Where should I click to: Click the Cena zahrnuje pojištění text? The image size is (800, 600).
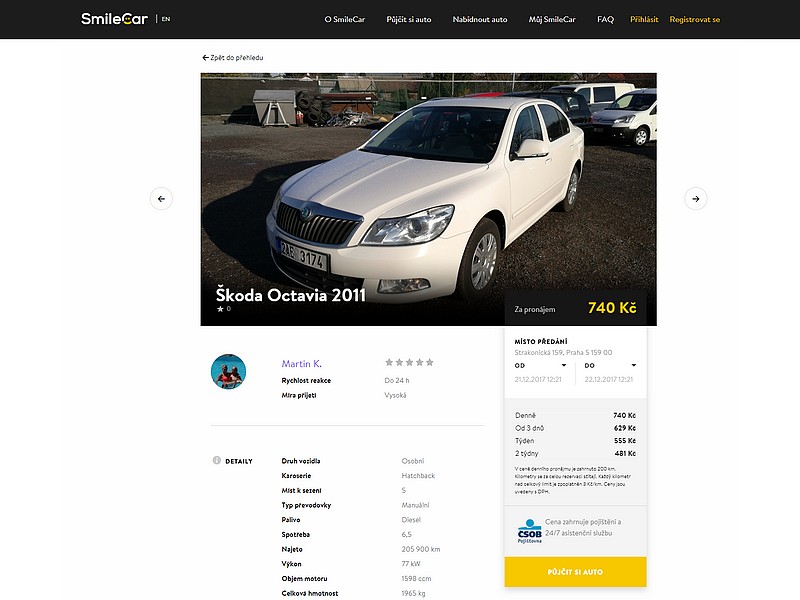pos(583,527)
